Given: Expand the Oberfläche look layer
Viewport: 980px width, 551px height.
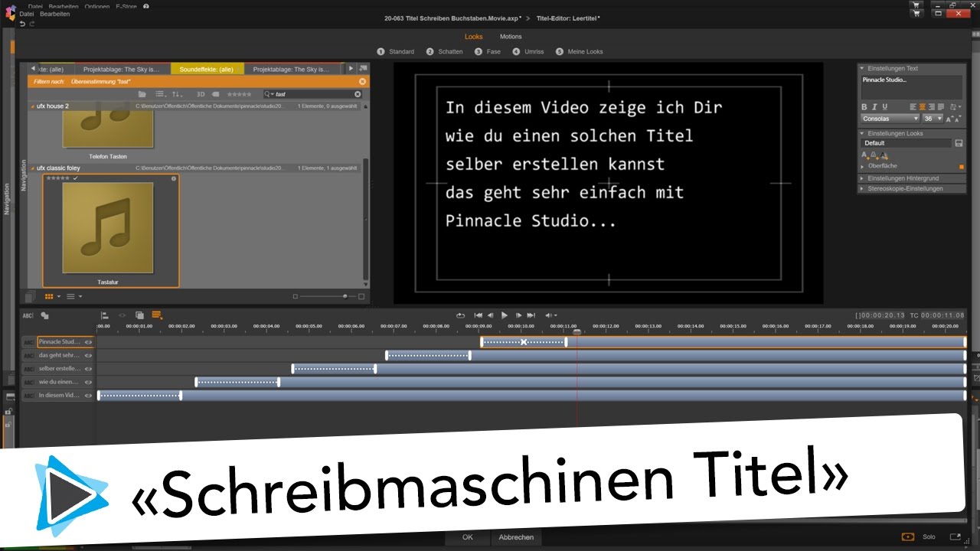Looking at the screenshot, I should 862,166.
